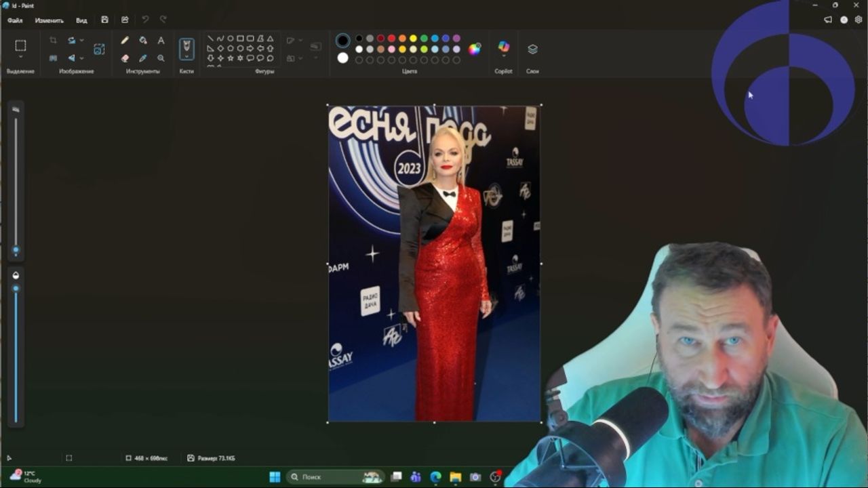Screen dimensions: 868x488
Task: Pick the Eraser tool
Action: [x=125, y=58]
